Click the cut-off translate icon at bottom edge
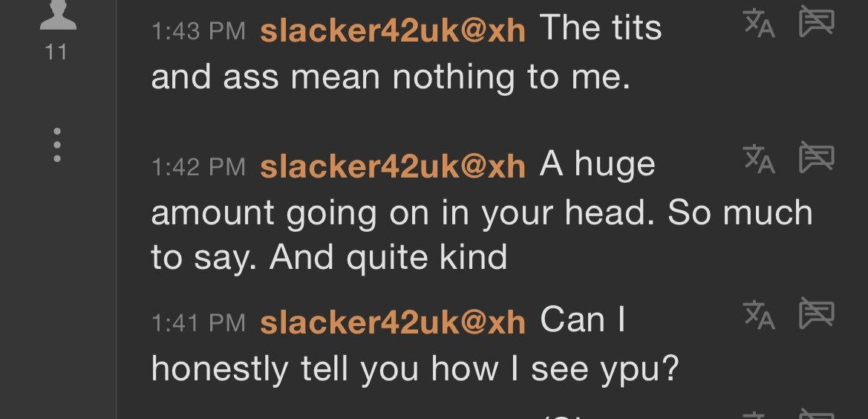 pos(759,415)
